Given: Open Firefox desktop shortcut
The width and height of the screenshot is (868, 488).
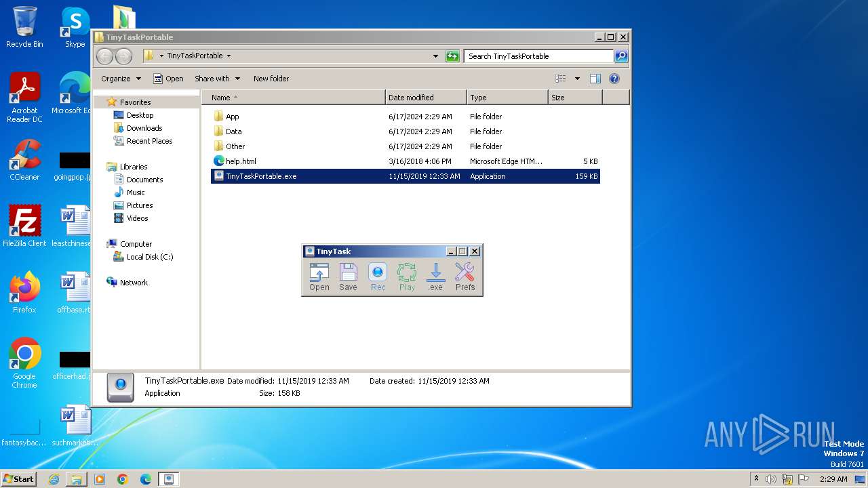Looking at the screenshot, I should tap(24, 293).
